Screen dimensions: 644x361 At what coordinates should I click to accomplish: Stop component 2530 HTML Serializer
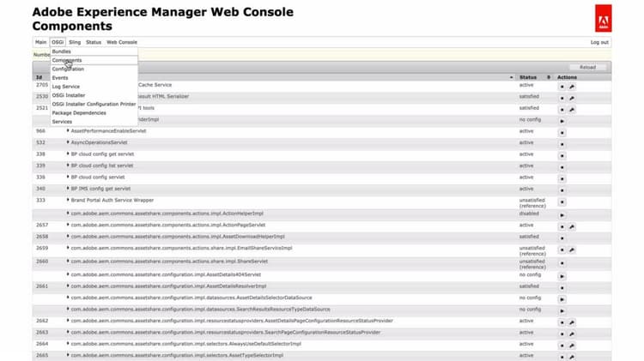[562, 99]
